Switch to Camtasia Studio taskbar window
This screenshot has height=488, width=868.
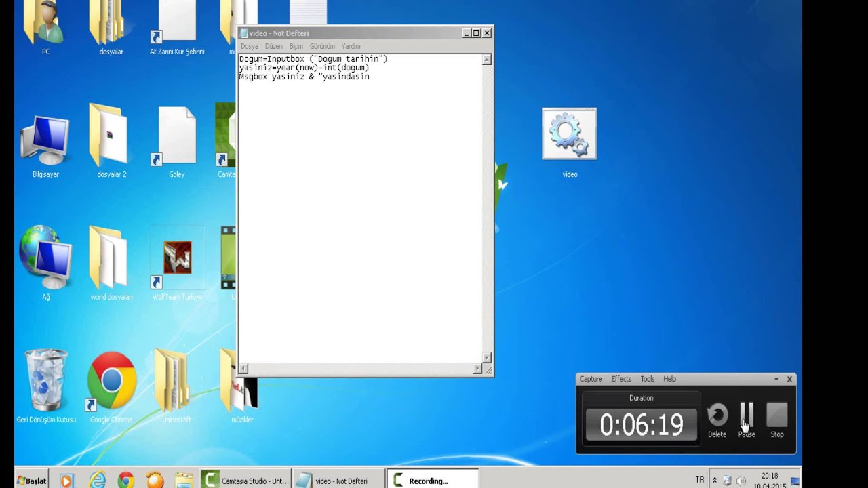pos(245,481)
